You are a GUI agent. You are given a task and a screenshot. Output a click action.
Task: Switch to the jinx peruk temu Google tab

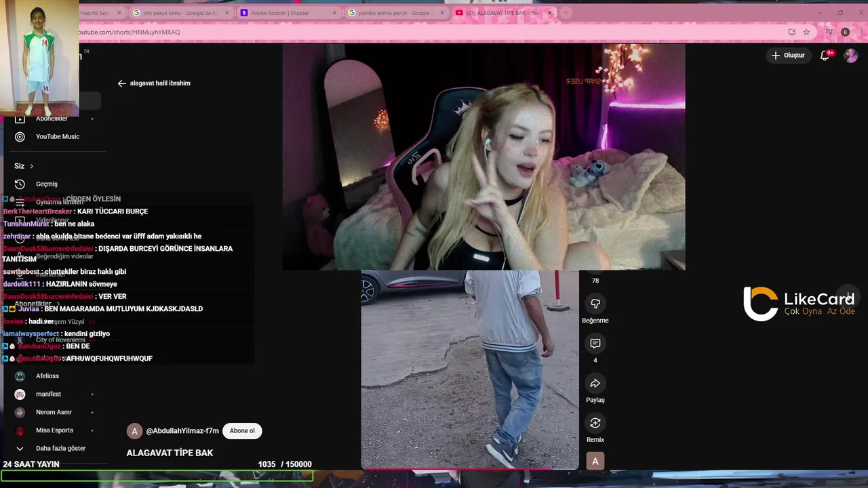[x=179, y=13]
